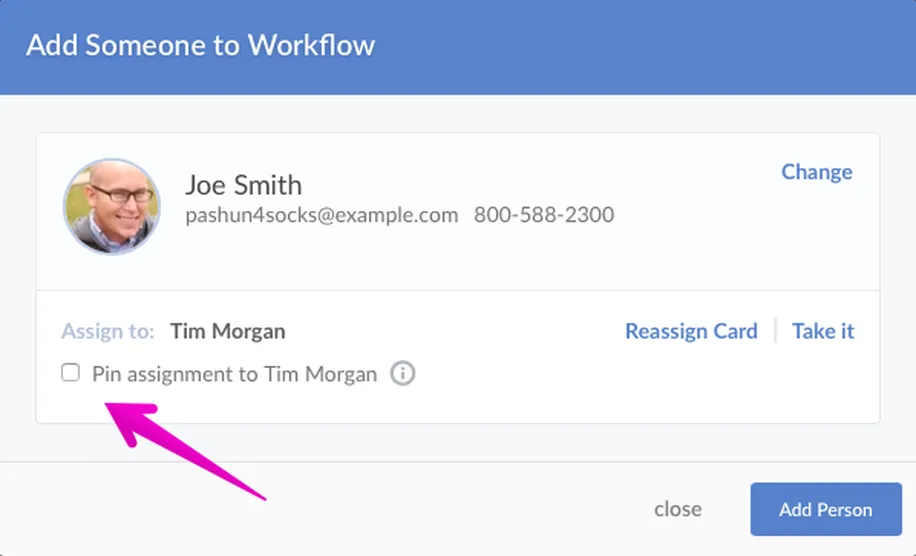The height and width of the screenshot is (556, 916).
Task: Click the 'Add Someone to Workflow' title
Action: tap(200, 46)
